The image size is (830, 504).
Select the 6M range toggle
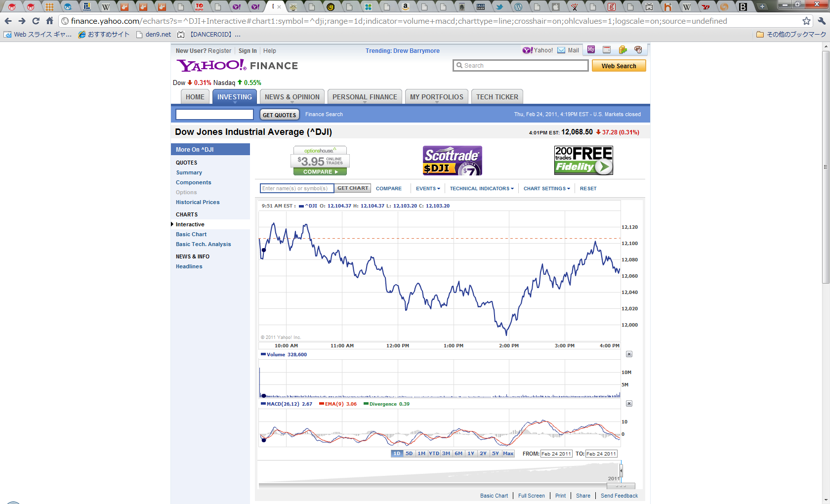click(x=458, y=454)
